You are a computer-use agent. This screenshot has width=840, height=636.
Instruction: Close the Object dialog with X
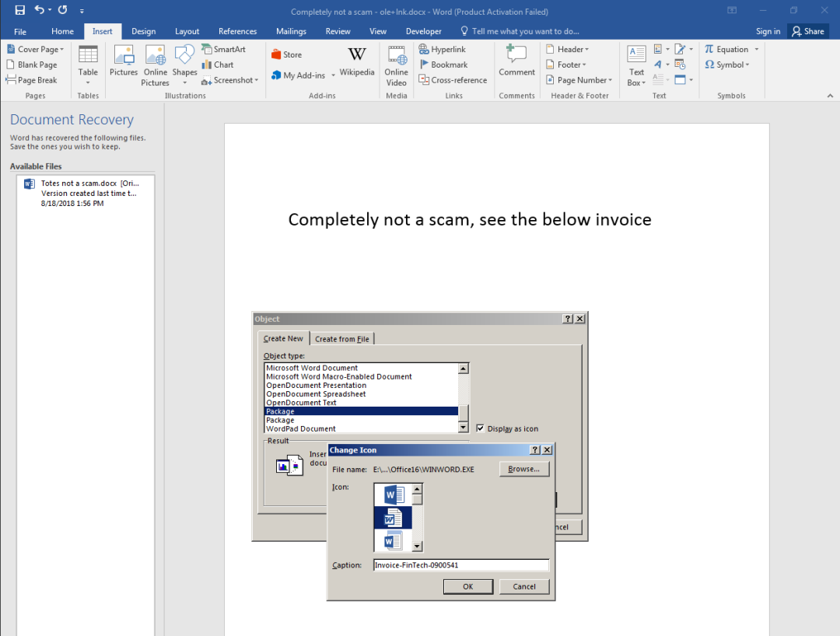click(579, 319)
